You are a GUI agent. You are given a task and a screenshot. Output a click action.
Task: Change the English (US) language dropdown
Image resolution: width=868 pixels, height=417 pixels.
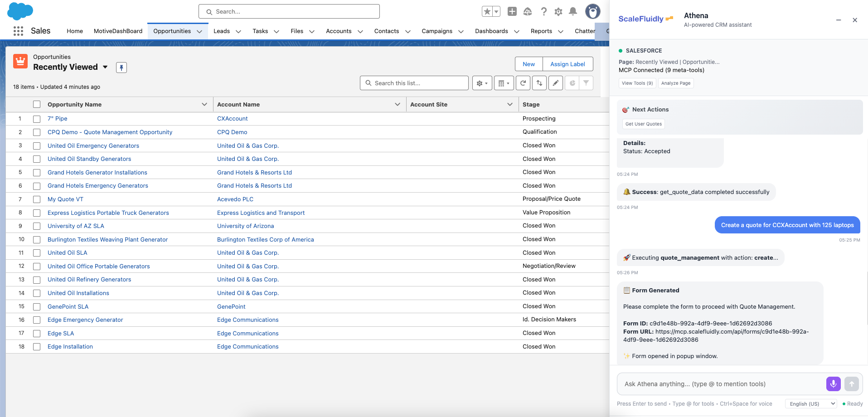(810, 403)
